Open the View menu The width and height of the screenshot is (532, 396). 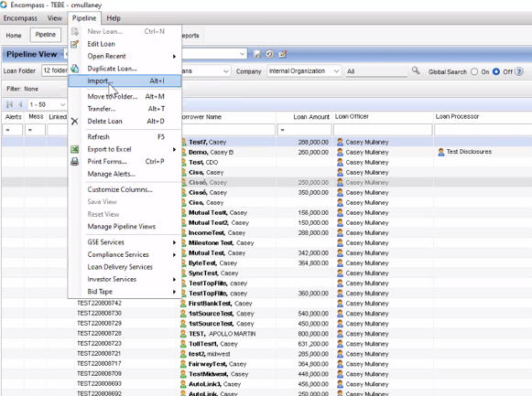[55, 18]
